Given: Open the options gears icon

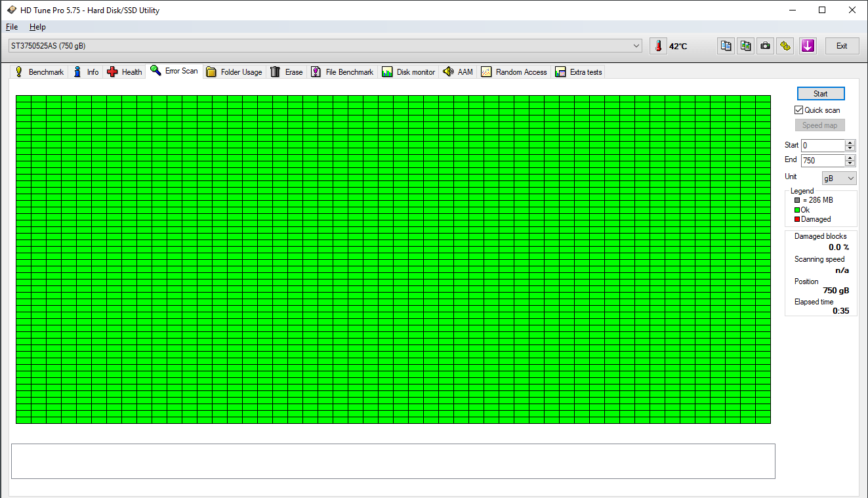Looking at the screenshot, I should tap(785, 46).
